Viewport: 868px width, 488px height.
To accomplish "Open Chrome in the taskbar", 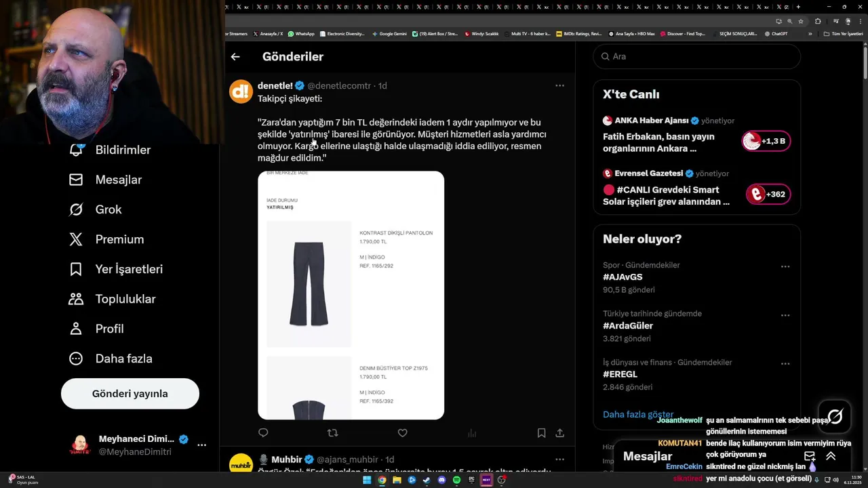I will point(382,480).
